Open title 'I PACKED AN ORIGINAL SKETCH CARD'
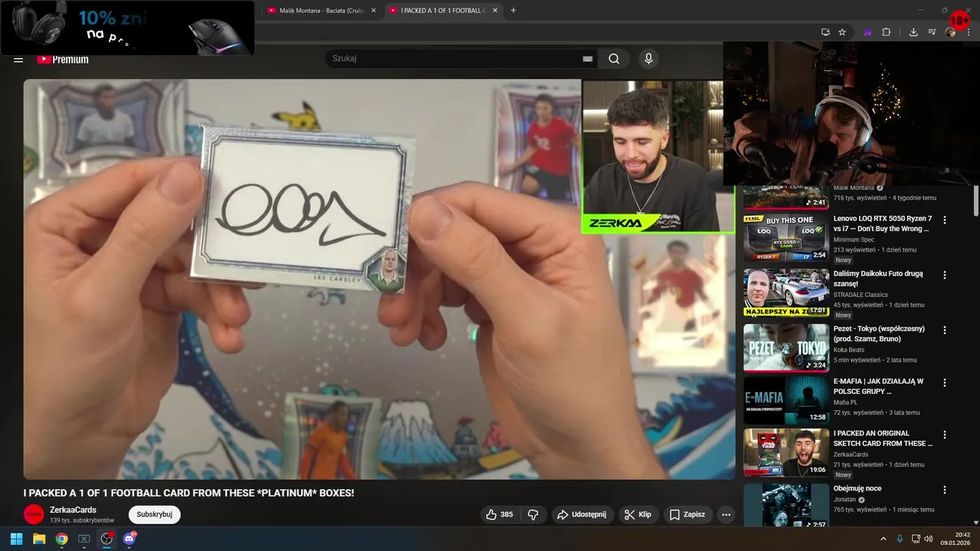 tap(883, 439)
